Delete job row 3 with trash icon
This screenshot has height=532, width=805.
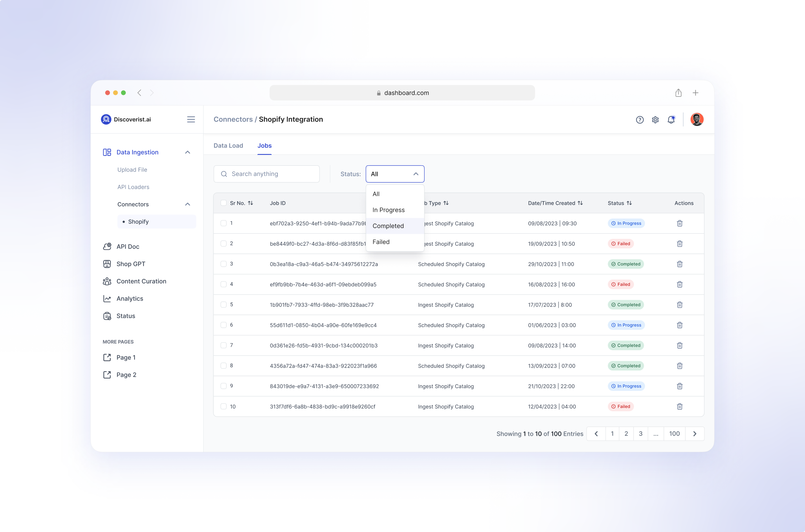pos(680,263)
